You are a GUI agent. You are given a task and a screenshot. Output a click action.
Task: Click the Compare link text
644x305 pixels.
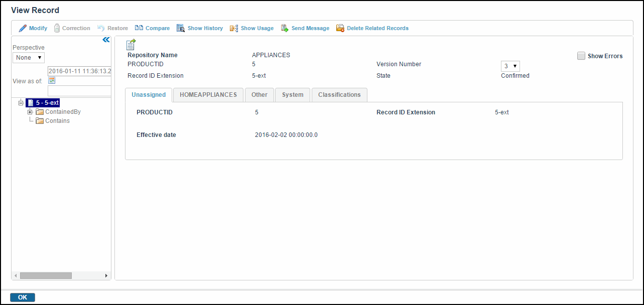tap(158, 29)
